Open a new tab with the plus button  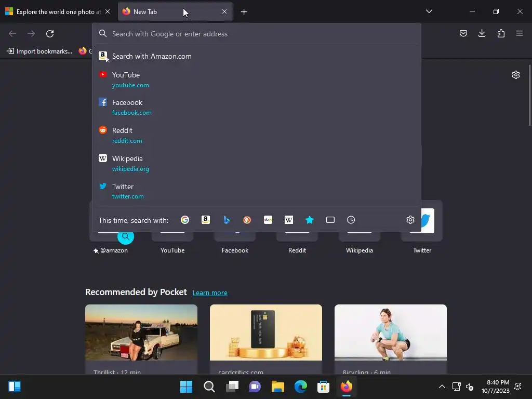pyautogui.click(x=244, y=12)
